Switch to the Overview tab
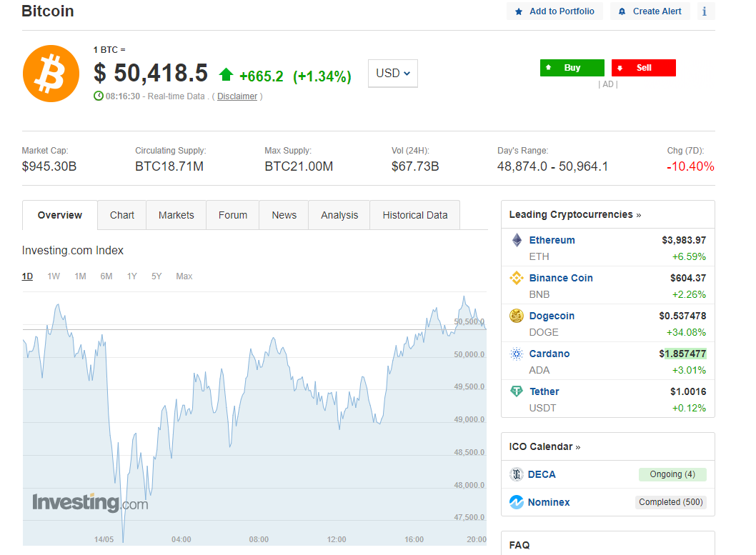This screenshot has width=756, height=555. pyautogui.click(x=60, y=215)
